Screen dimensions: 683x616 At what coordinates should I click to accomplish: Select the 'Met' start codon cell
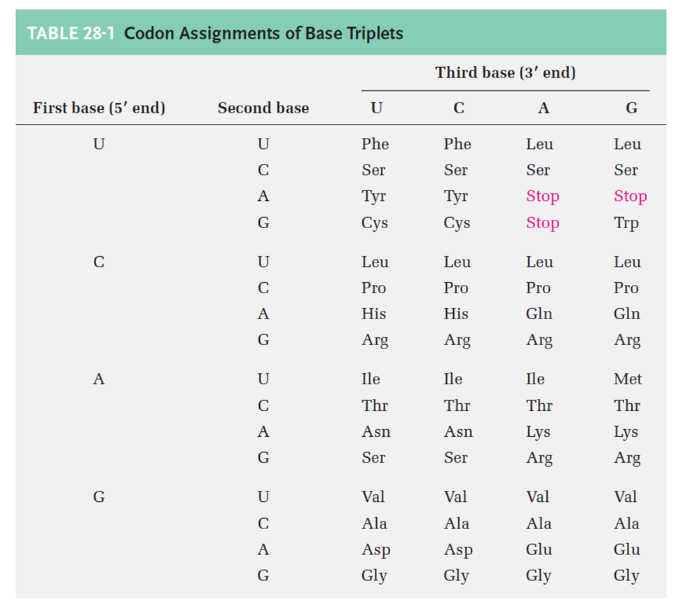coord(627,379)
